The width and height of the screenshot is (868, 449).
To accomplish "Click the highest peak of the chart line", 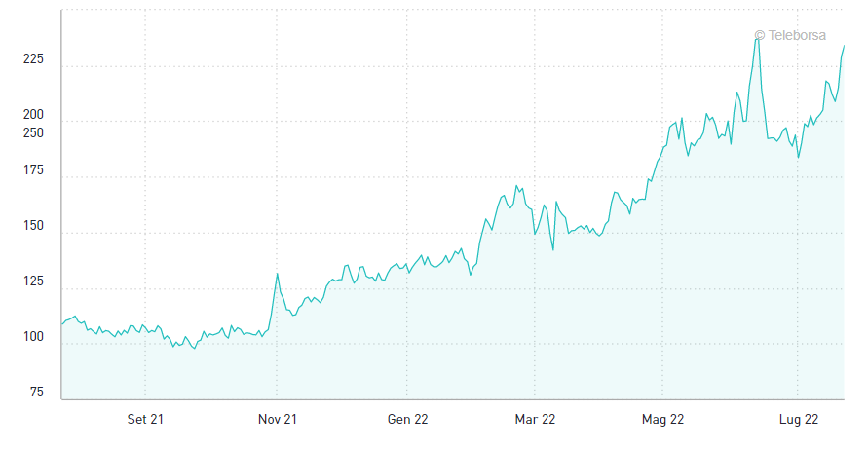I will [757, 38].
